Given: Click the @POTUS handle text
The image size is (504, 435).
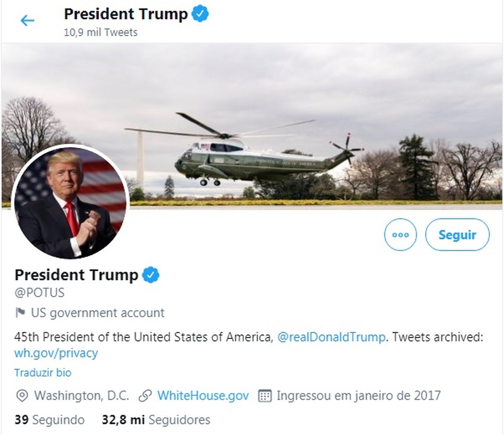Looking at the screenshot, I should point(39,293).
